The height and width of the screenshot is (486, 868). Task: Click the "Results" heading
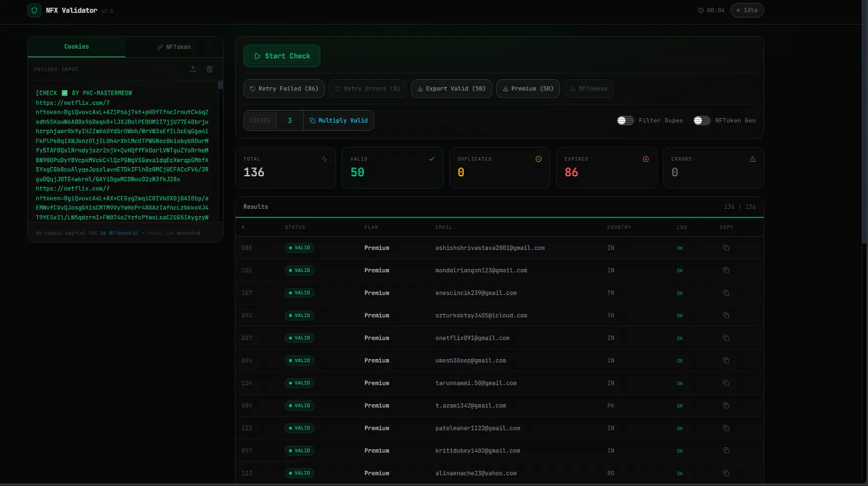(x=256, y=207)
